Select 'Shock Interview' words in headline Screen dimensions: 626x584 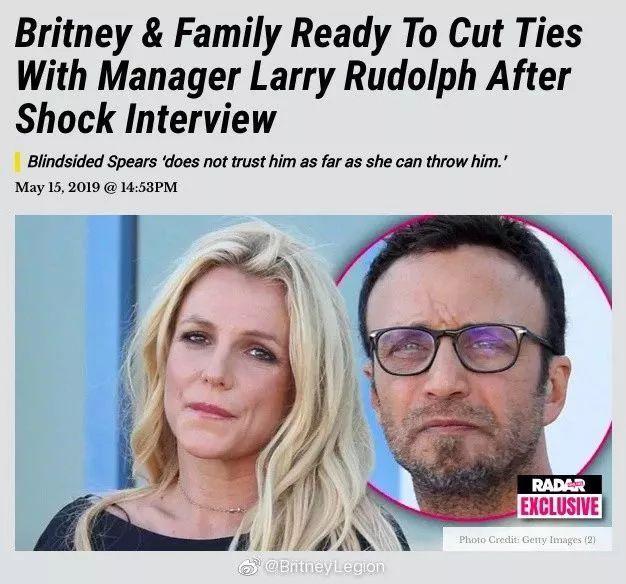tap(145, 118)
